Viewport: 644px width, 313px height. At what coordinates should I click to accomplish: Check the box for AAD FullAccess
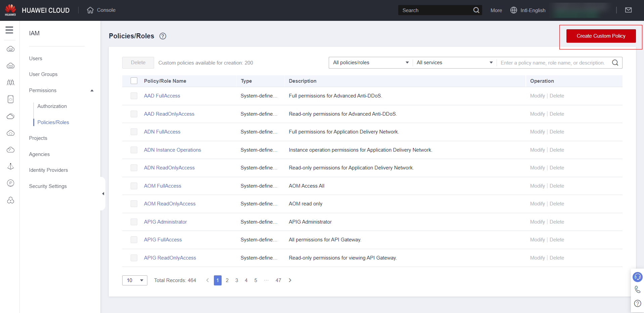134,96
